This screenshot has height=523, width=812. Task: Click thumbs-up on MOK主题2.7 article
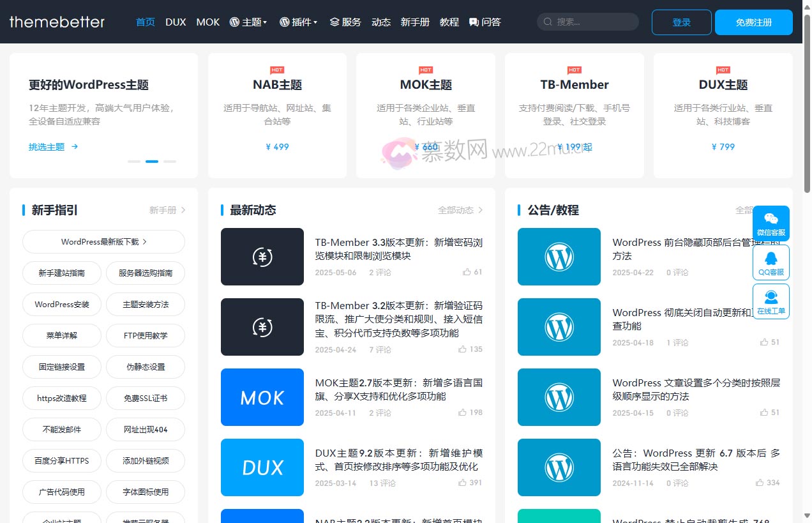pos(463,413)
